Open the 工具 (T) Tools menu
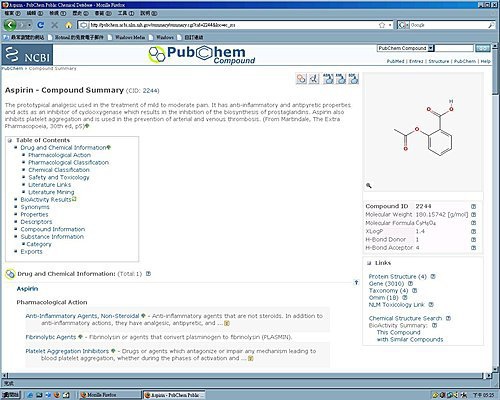500x400 pixels. (x=126, y=13)
